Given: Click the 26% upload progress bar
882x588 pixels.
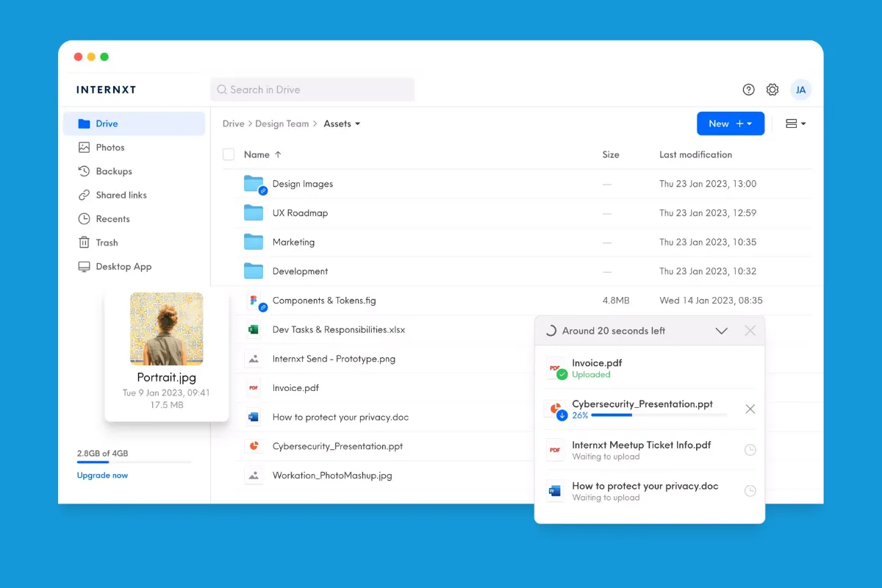Looking at the screenshot, I should click(659, 415).
